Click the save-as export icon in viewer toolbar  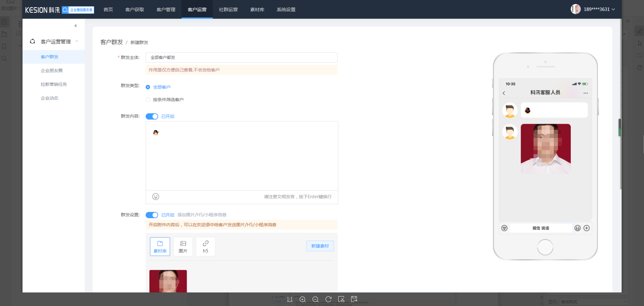click(x=354, y=299)
